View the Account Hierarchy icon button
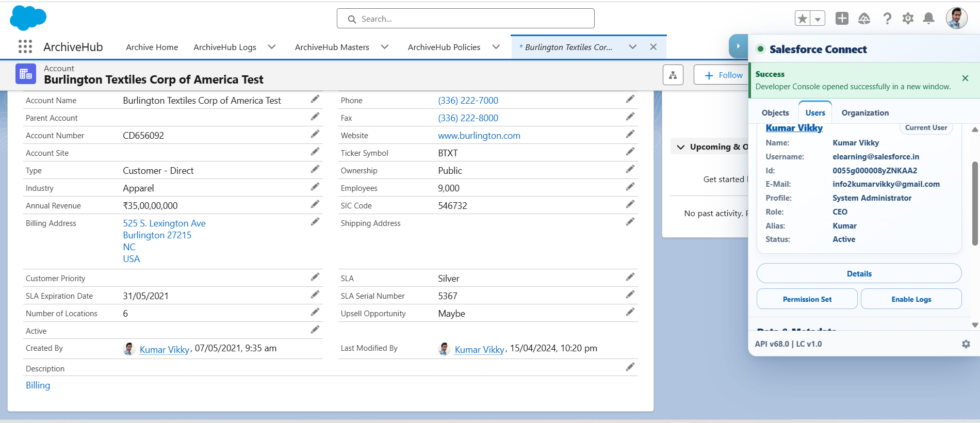Viewport: 980px width, 423px height. tap(673, 75)
